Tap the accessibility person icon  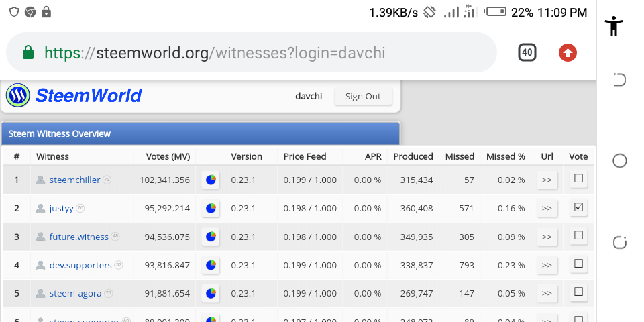(614, 26)
